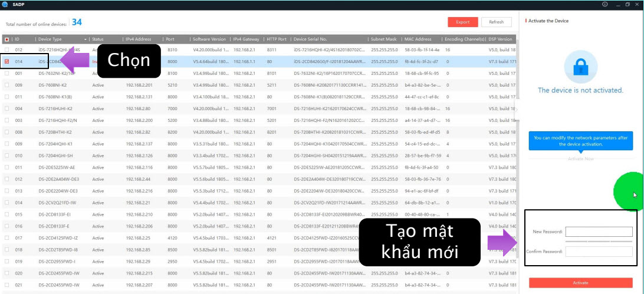
Task: Click the Software Version column header
Action: coord(209,39)
